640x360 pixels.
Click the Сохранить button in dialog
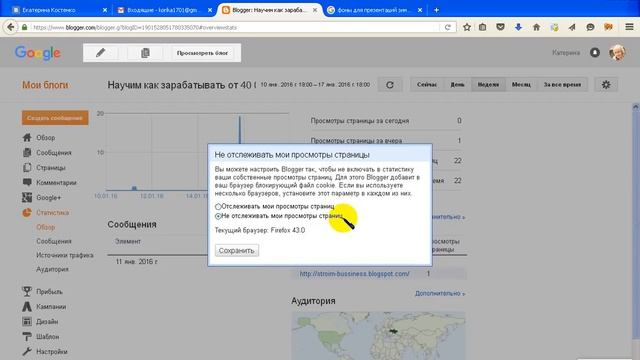237,250
